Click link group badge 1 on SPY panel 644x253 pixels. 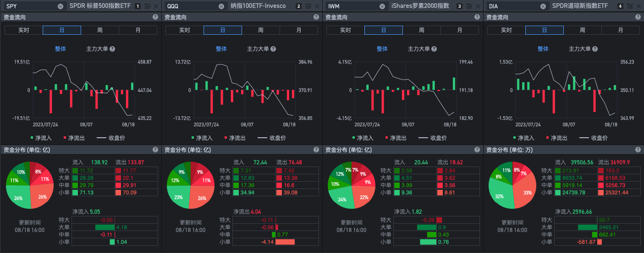click(x=138, y=6)
